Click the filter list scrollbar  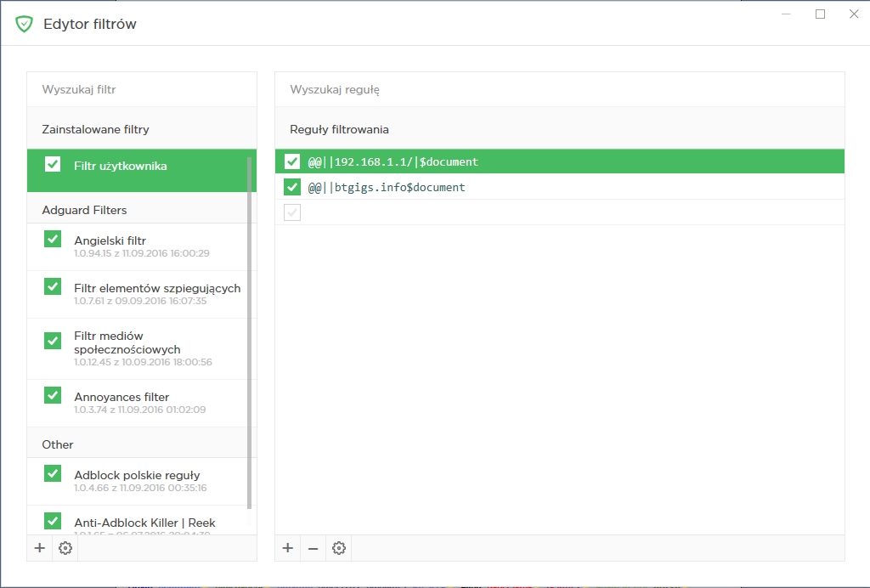click(249, 333)
